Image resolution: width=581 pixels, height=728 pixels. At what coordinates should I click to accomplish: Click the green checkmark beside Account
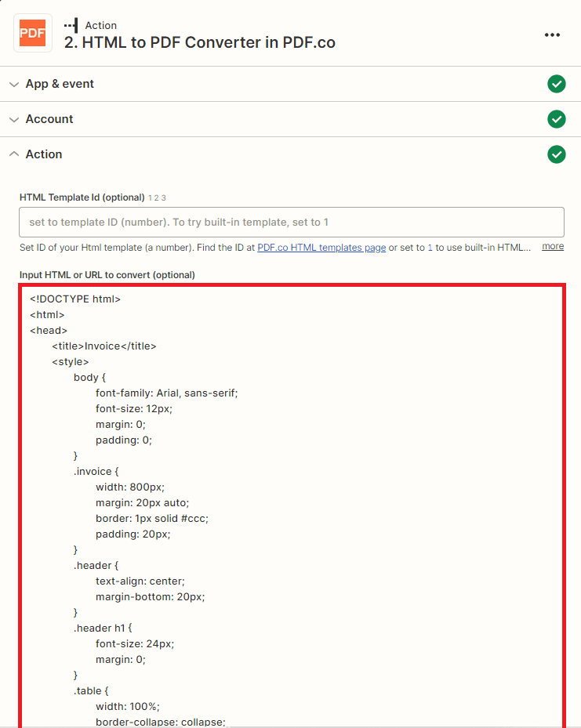coord(557,119)
